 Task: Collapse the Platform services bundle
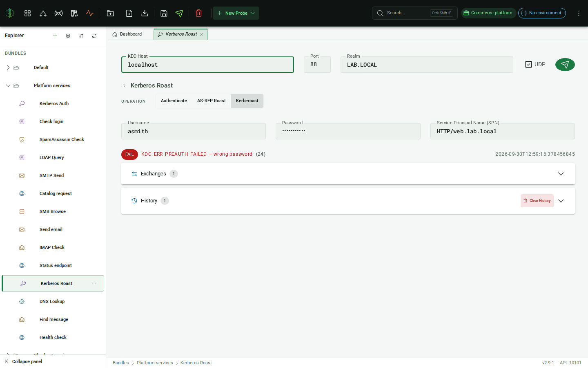[8, 85]
